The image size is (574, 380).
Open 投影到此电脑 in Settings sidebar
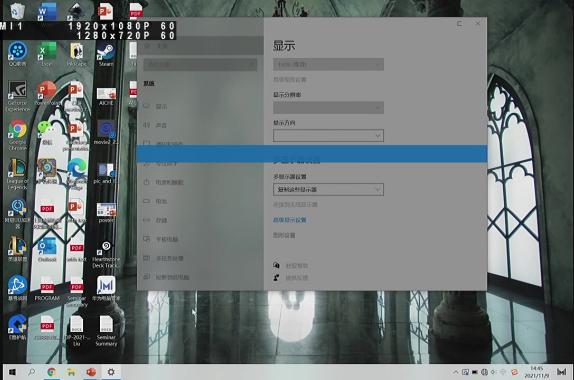tap(200, 277)
